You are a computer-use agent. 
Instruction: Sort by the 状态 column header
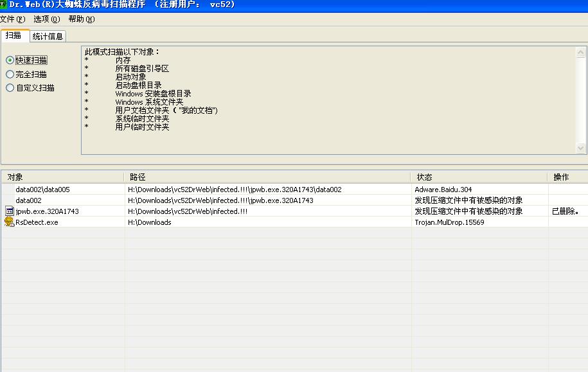[479, 177]
